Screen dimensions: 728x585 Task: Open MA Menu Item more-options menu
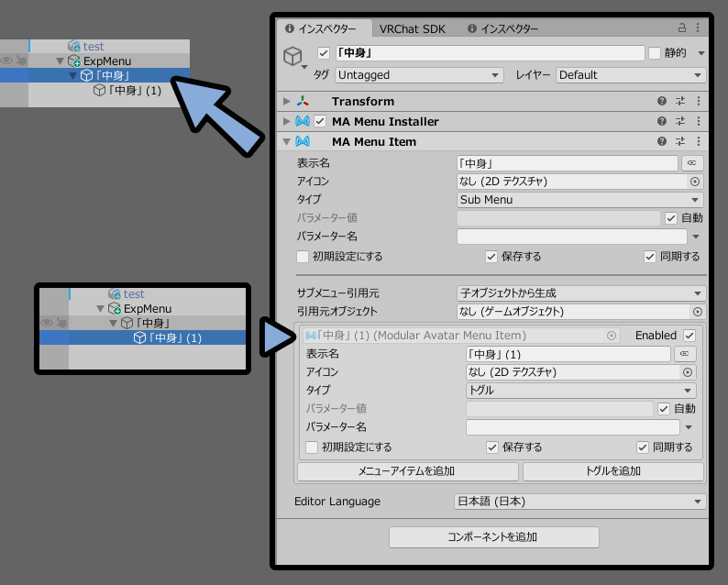click(699, 141)
